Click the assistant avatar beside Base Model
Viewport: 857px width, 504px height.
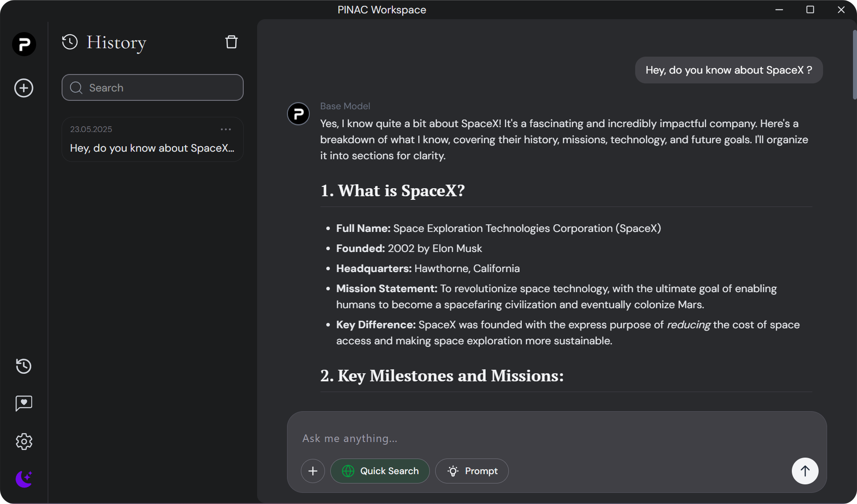(x=298, y=114)
